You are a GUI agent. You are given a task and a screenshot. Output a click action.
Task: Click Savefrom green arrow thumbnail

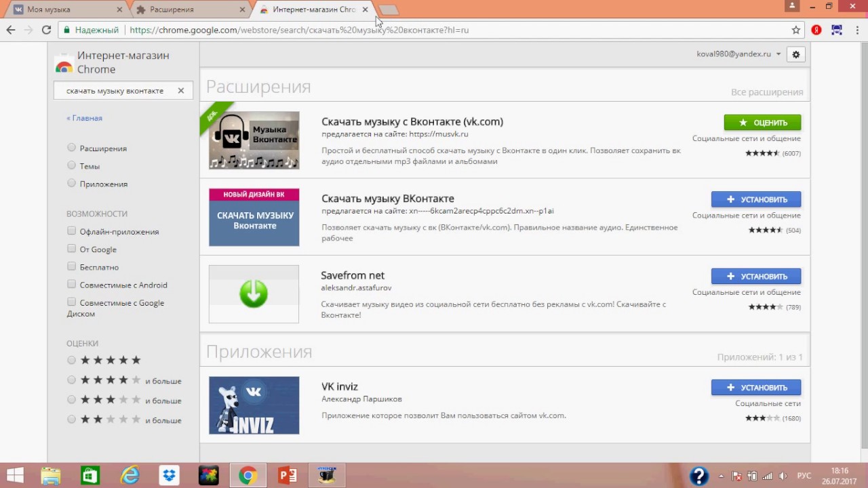254,293
